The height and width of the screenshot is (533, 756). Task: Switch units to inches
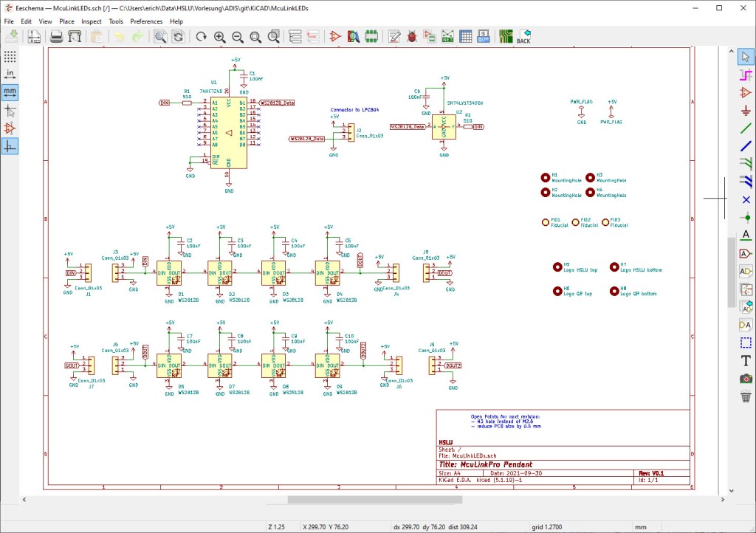click(10, 73)
